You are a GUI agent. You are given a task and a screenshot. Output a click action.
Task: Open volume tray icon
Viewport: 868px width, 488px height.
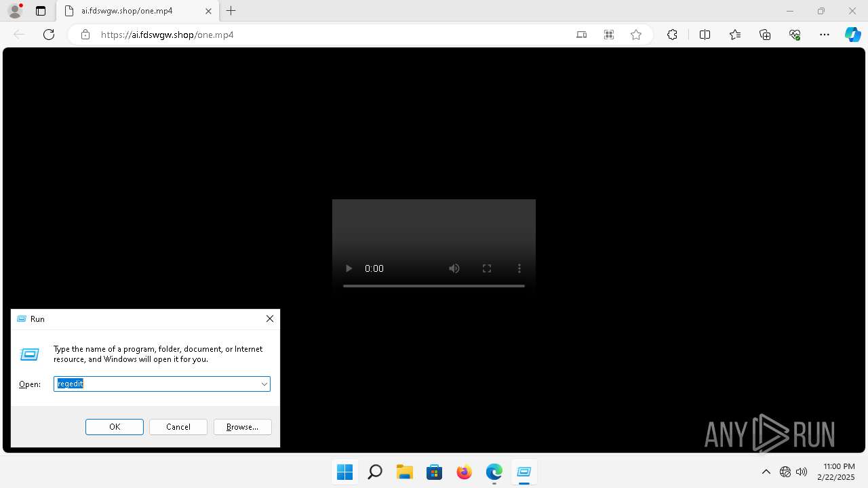click(x=802, y=472)
